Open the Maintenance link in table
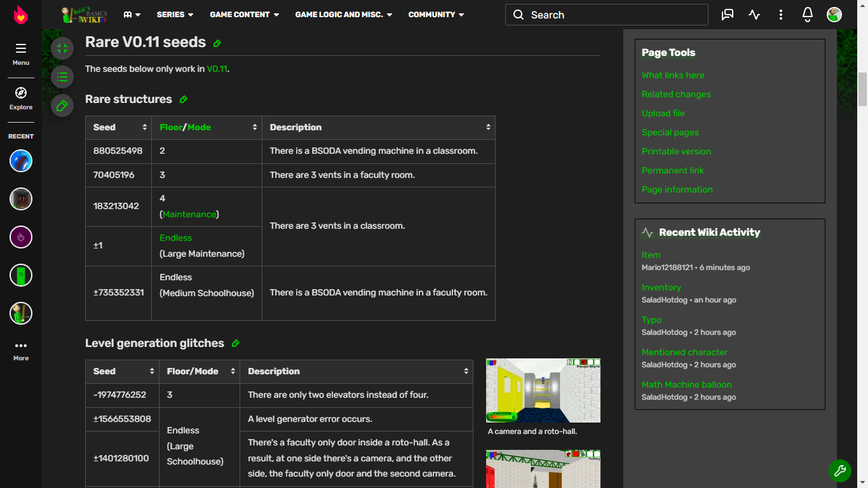The height and width of the screenshot is (488, 868). (189, 215)
